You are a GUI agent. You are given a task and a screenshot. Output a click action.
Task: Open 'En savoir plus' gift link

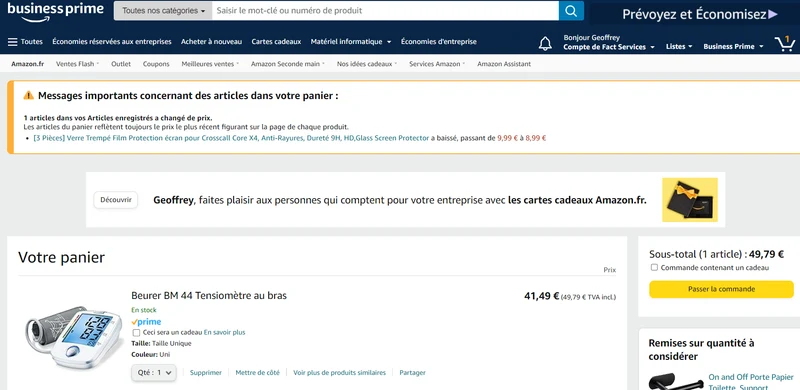224,332
